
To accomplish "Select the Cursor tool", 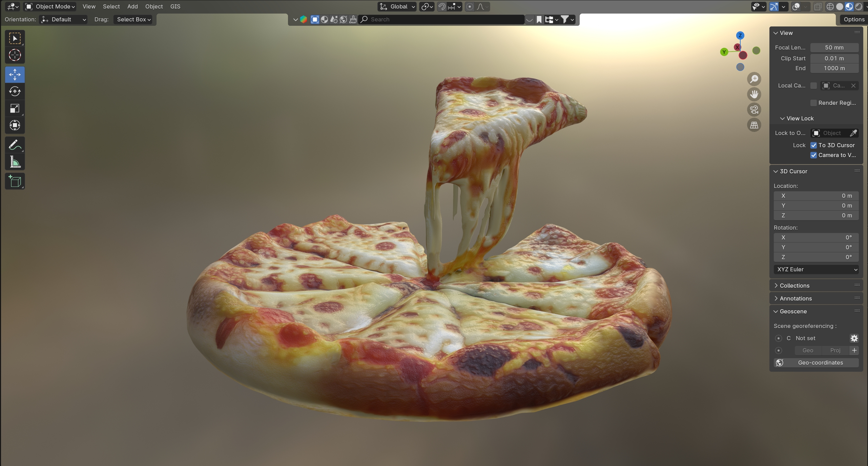I will coord(15,55).
